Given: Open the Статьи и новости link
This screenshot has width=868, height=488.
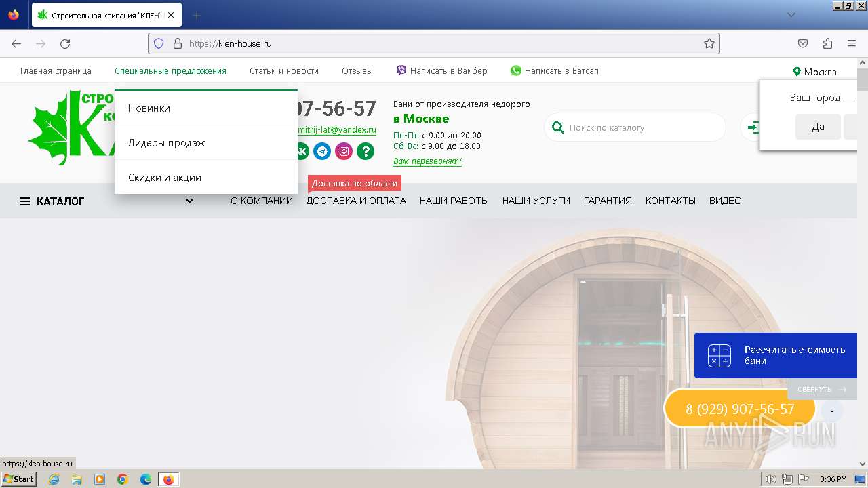Looking at the screenshot, I should click(x=283, y=70).
